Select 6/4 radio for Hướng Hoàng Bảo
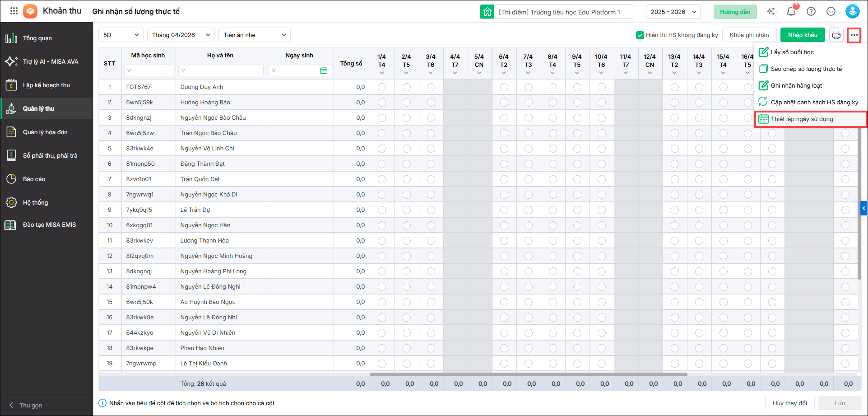Screen dimensions: 868x416 [504, 103]
